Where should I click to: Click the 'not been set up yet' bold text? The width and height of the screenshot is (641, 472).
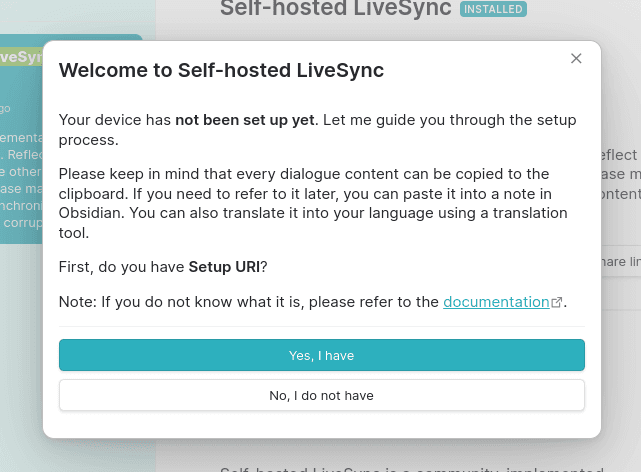(x=245, y=120)
